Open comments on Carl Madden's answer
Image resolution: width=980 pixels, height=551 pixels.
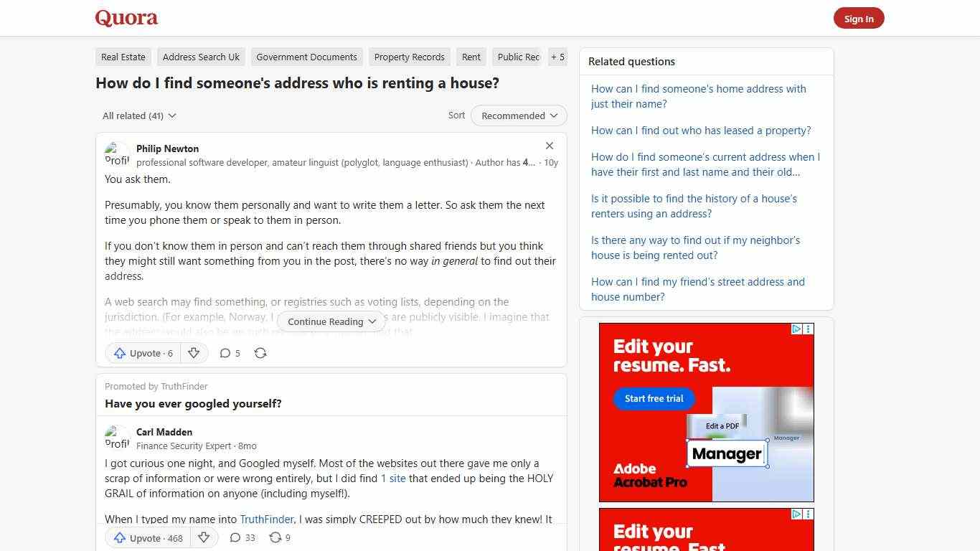pyautogui.click(x=242, y=537)
